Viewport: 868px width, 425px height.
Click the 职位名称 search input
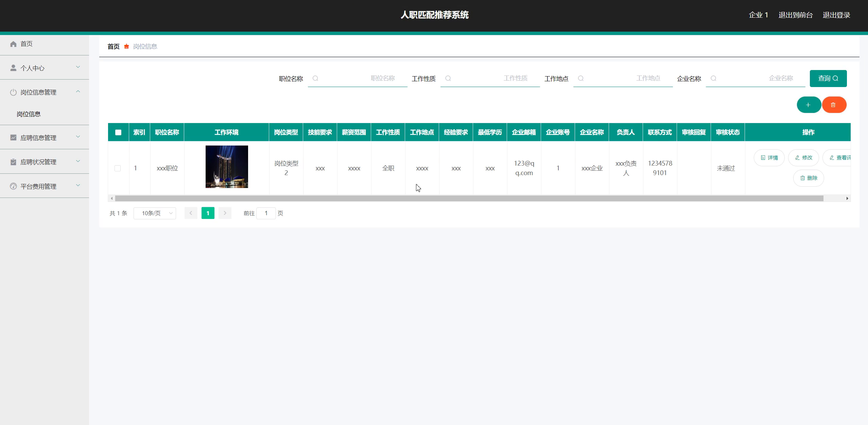(x=358, y=79)
